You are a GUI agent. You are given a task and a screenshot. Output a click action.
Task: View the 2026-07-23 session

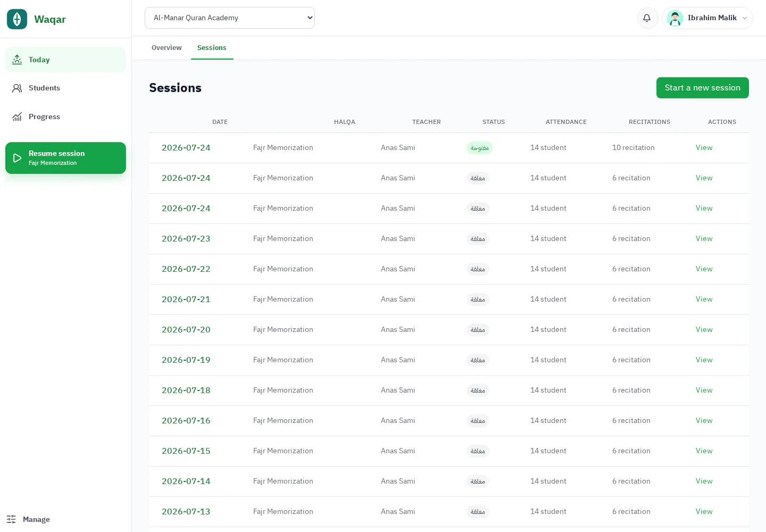tap(704, 239)
